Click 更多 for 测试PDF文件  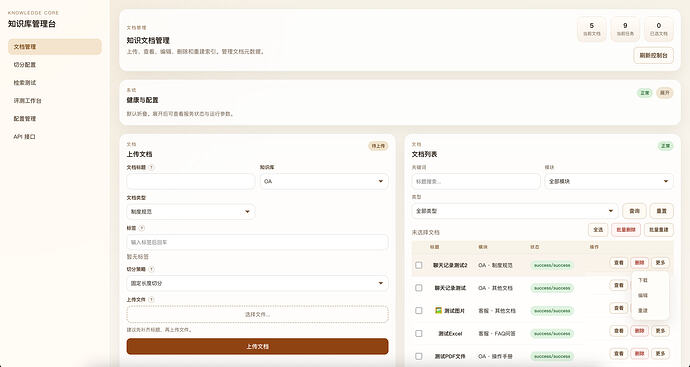[x=660, y=353]
